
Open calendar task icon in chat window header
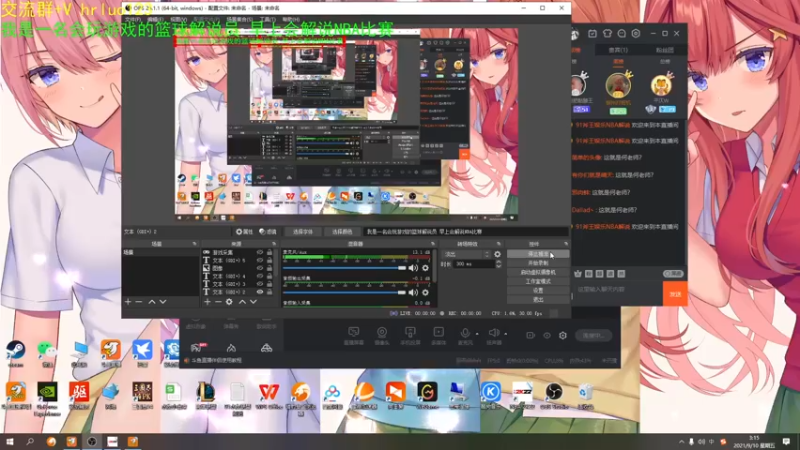coord(592,34)
